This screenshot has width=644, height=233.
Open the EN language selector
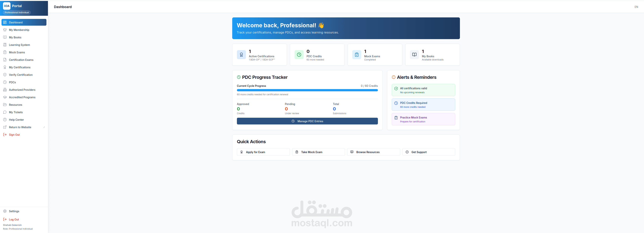pos(636,7)
